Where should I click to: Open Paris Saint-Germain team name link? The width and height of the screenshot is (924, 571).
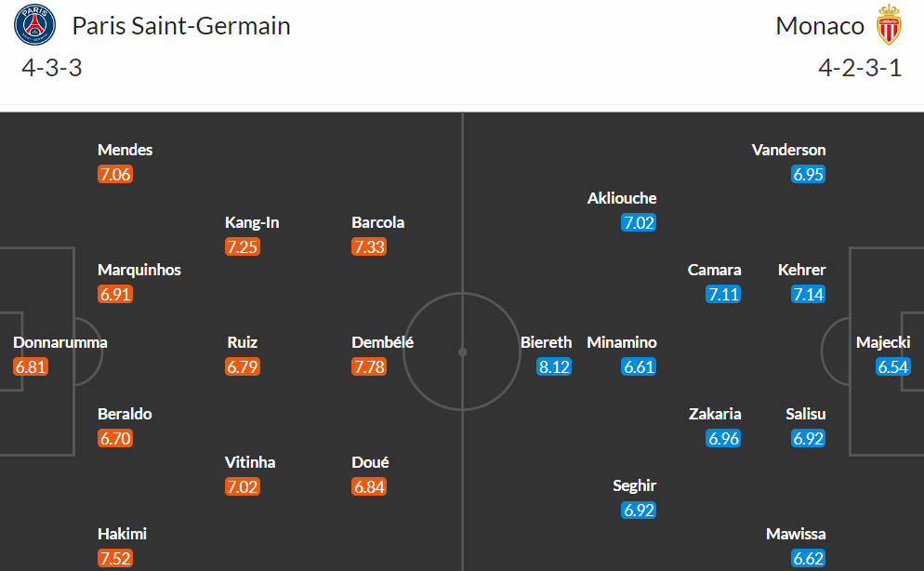point(181,26)
